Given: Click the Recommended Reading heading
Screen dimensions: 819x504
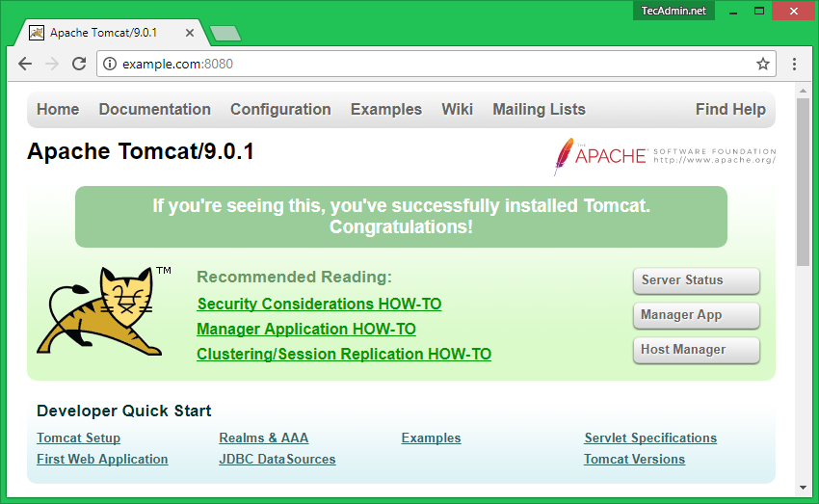Looking at the screenshot, I should [x=294, y=277].
